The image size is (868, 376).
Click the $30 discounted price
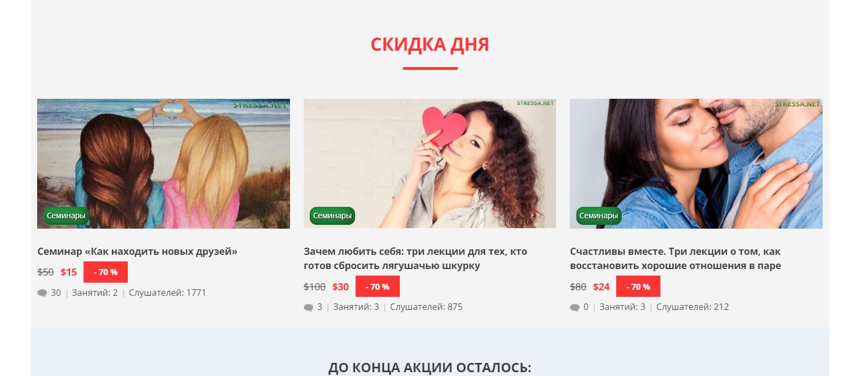(x=340, y=287)
